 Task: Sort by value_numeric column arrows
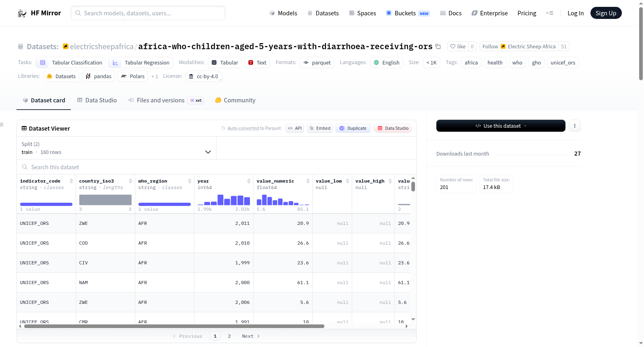coord(308,181)
